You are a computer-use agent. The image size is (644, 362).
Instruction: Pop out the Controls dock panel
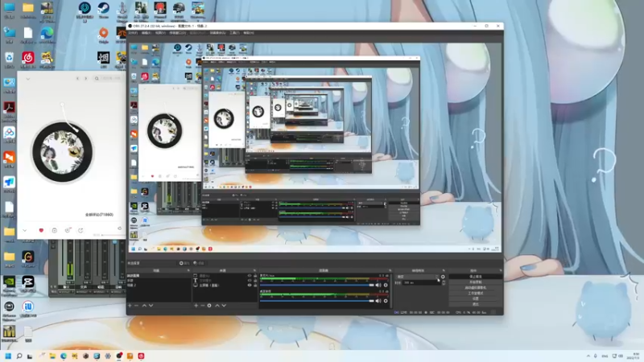click(501, 270)
